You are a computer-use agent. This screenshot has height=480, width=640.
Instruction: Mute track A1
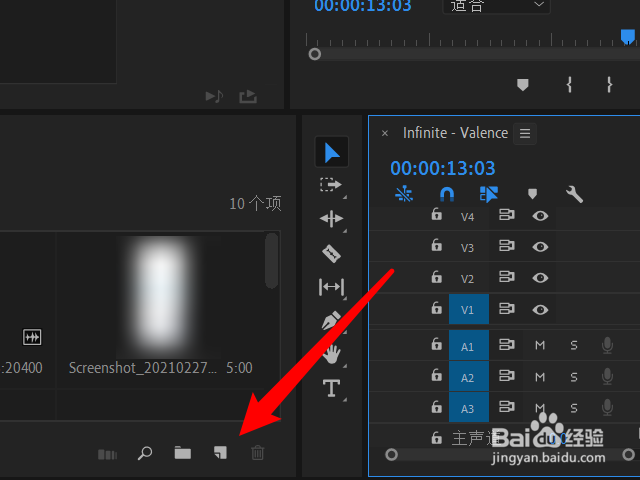pyautogui.click(x=540, y=345)
